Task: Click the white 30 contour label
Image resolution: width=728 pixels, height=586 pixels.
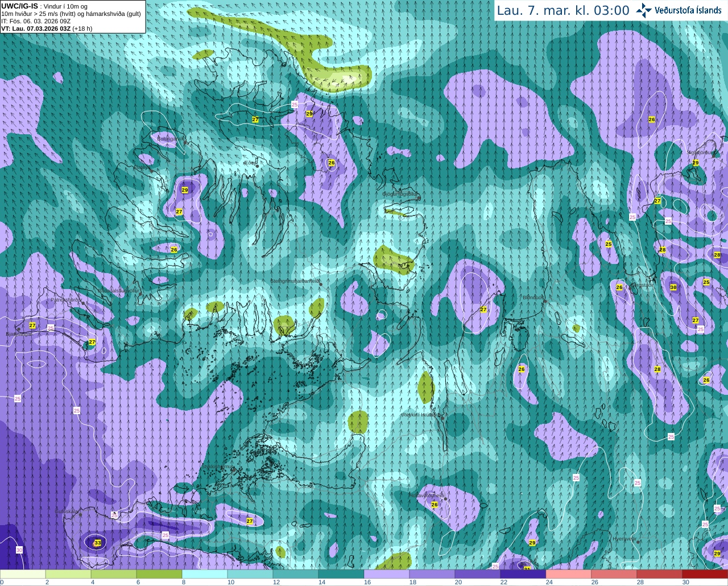Action: 19,550
